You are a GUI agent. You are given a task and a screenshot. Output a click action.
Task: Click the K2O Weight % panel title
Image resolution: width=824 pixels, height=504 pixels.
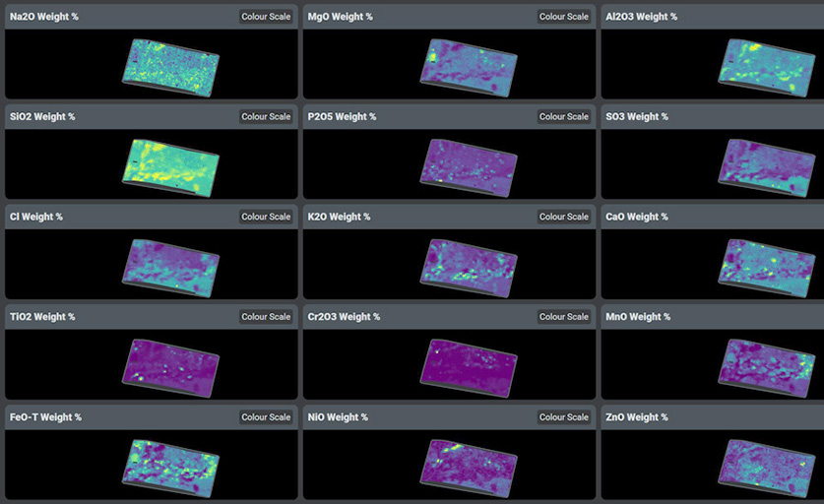tap(339, 217)
